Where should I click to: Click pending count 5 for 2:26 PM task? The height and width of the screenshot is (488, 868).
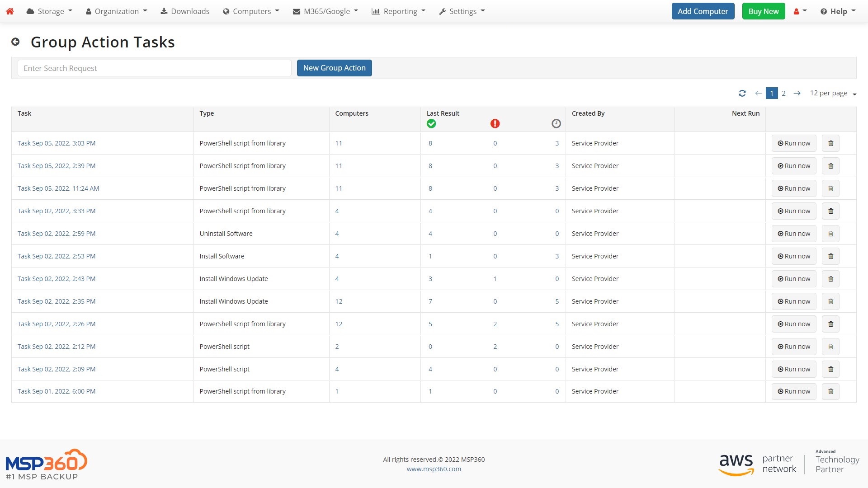click(557, 324)
